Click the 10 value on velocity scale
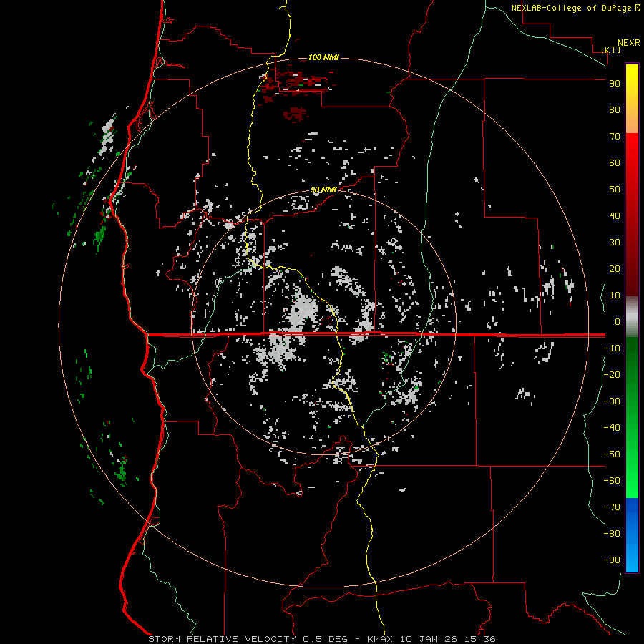The image size is (644, 644). pyautogui.click(x=615, y=296)
